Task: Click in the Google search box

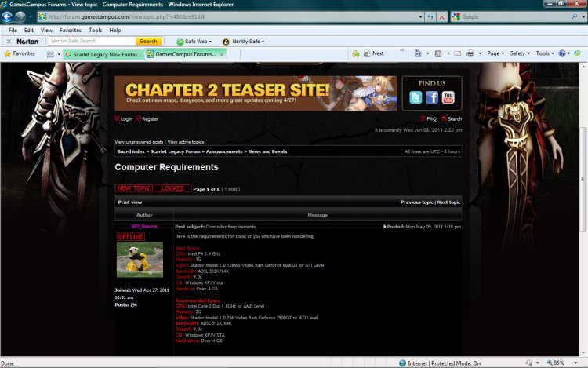Action: pyautogui.click(x=514, y=17)
